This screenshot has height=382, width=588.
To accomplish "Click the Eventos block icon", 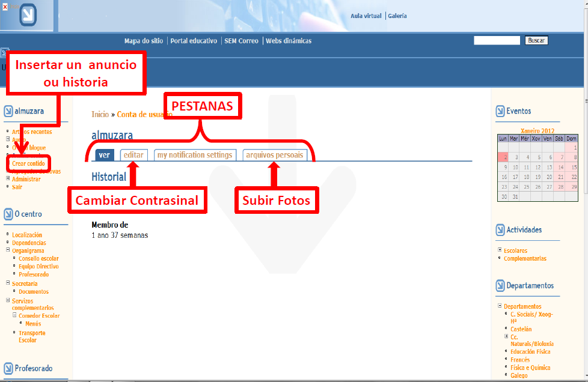I will 500,111.
